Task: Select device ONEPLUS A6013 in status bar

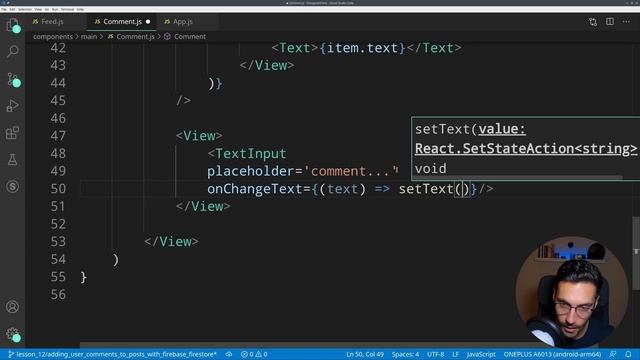Action: point(552,354)
